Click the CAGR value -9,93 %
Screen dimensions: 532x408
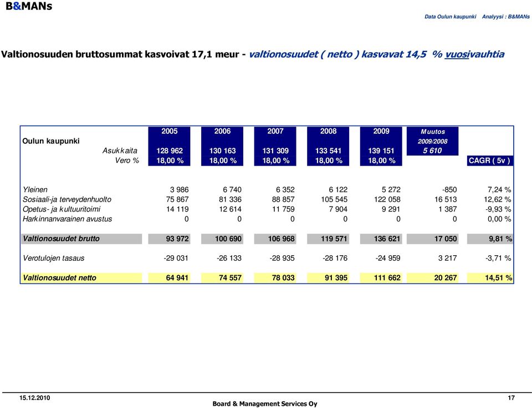click(x=498, y=209)
